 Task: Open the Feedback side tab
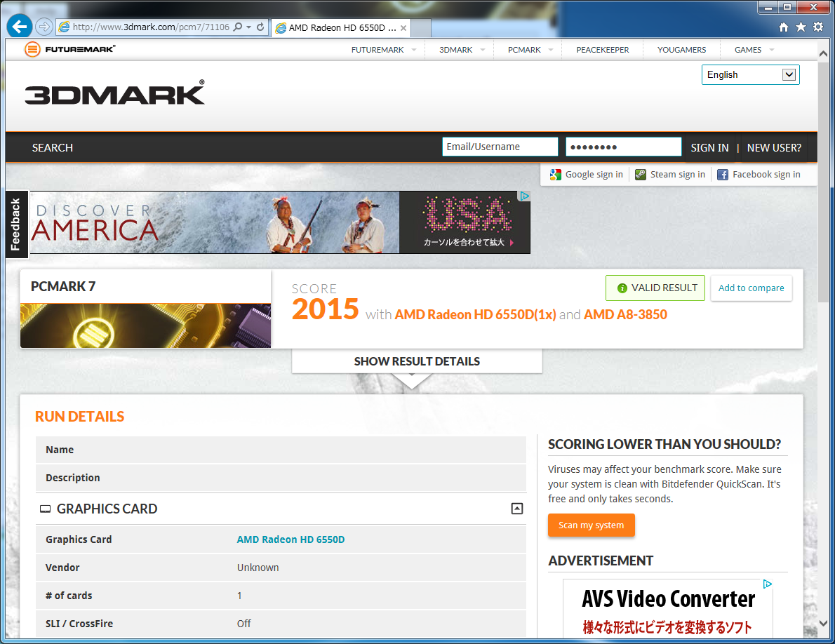pos(16,224)
